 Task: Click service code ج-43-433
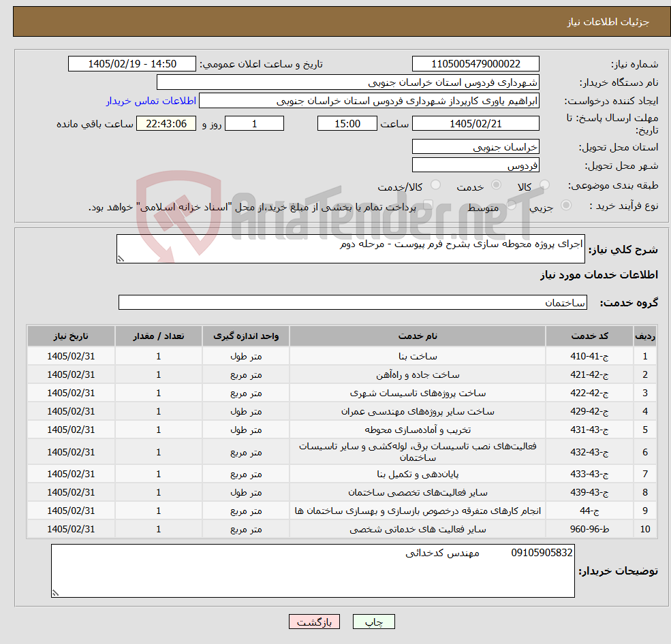pyautogui.click(x=589, y=474)
